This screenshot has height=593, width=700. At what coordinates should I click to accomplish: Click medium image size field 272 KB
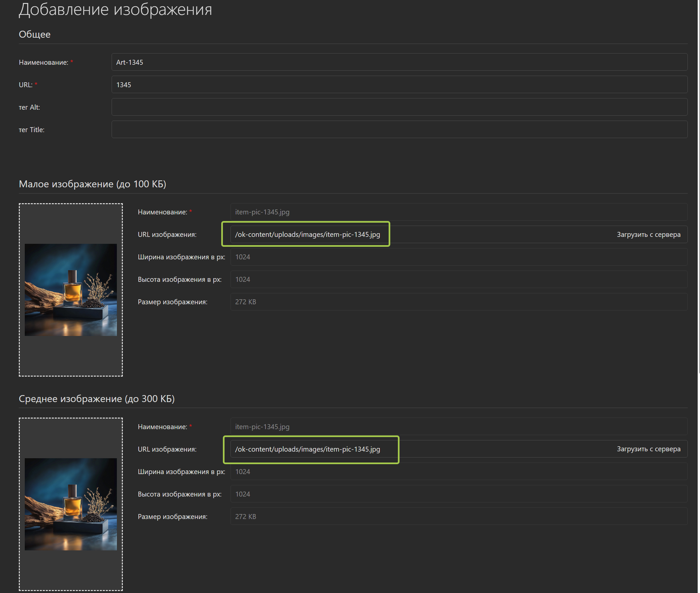(458, 517)
